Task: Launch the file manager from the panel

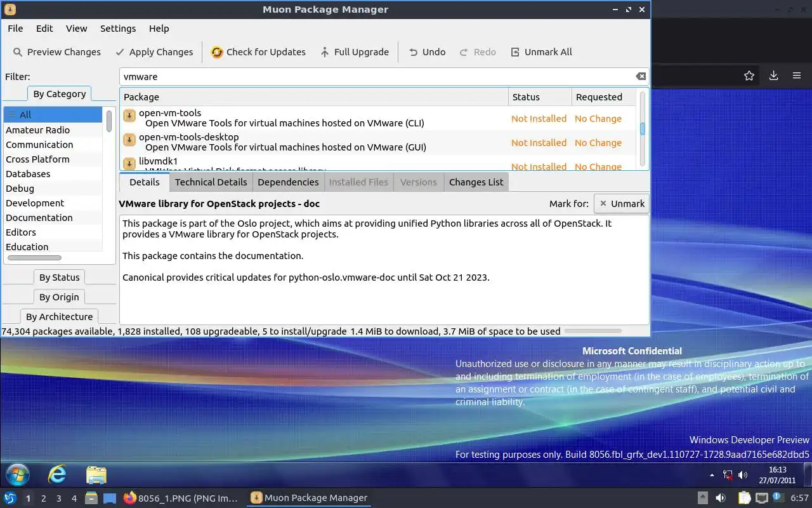Action: pyautogui.click(x=92, y=498)
